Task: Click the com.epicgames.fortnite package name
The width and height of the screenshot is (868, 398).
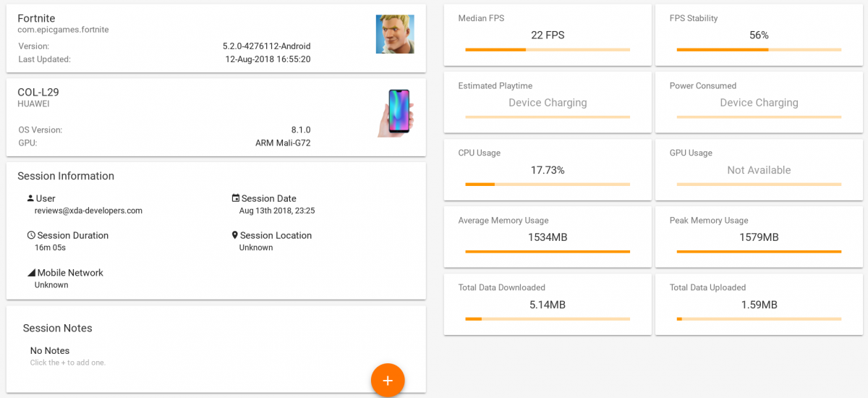Action: pos(63,30)
